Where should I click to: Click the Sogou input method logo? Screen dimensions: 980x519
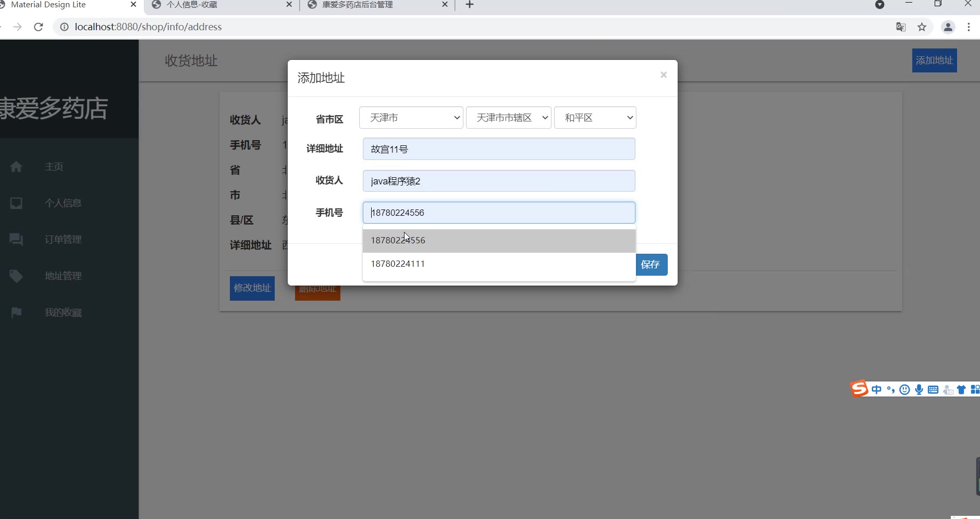(859, 388)
